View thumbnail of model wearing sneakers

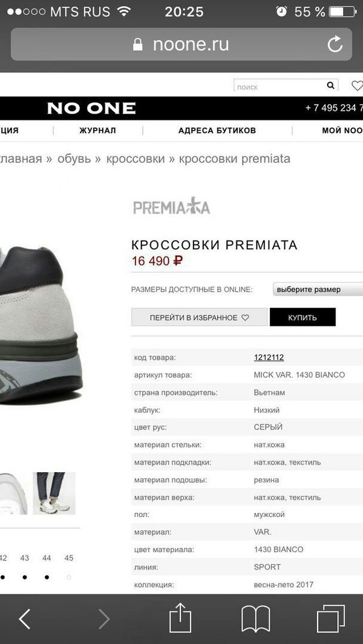click(54, 493)
